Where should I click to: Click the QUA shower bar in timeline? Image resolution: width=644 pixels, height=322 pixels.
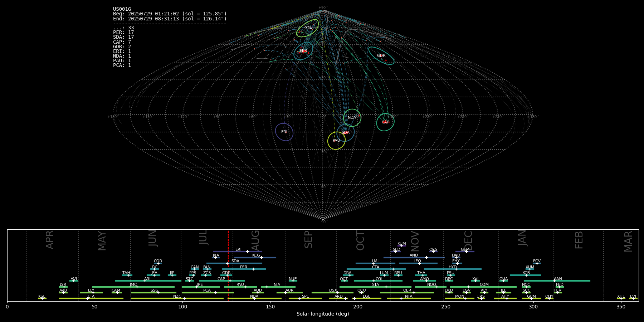[503, 281]
